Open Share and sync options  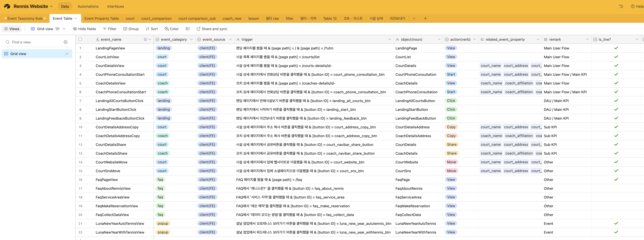tap(212, 29)
